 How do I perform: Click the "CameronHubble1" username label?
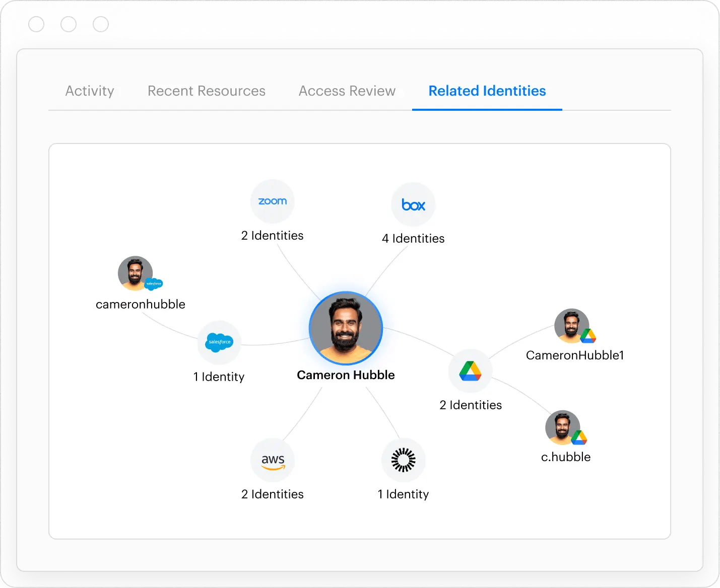[575, 355]
